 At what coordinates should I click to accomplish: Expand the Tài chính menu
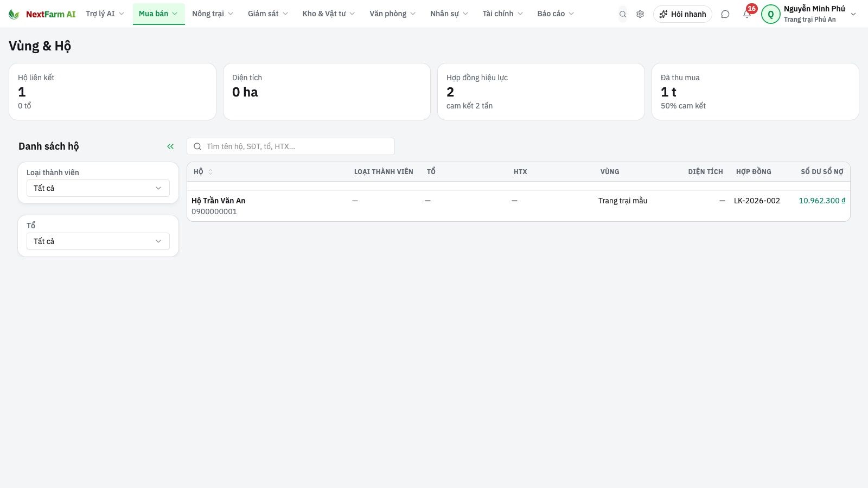(x=503, y=14)
